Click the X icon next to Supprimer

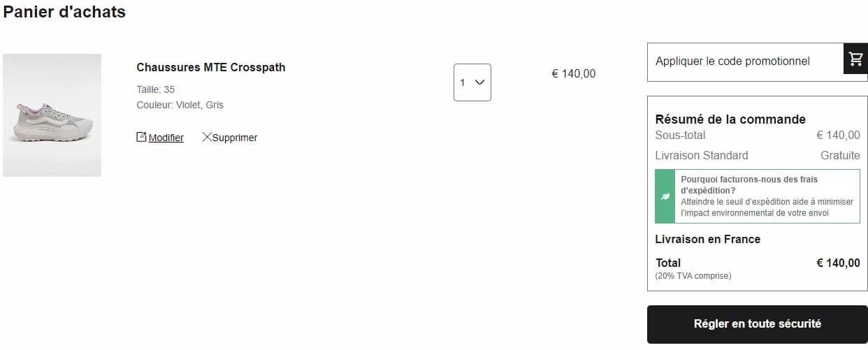(207, 137)
